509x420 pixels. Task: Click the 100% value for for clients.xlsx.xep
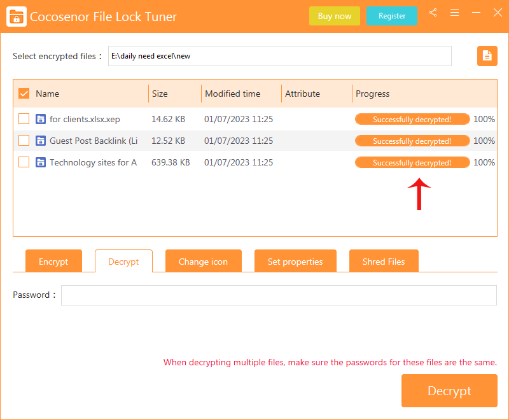point(484,119)
